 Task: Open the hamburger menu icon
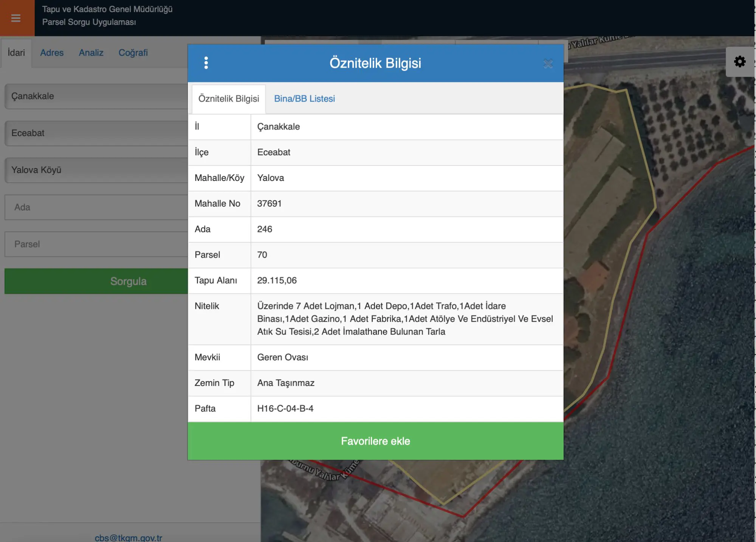click(16, 18)
